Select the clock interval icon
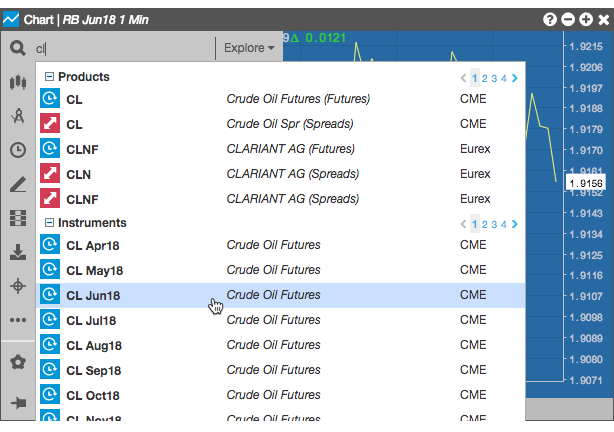The width and height of the screenshot is (614, 432). 18,150
